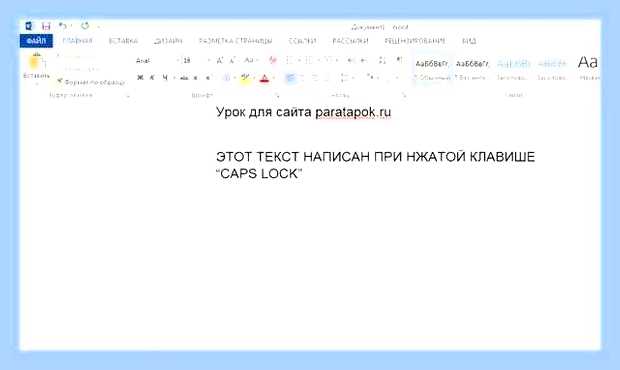Toggle superscript formatting
This screenshot has width=620, height=370.
pyautogui.click(x=208, y=78)
